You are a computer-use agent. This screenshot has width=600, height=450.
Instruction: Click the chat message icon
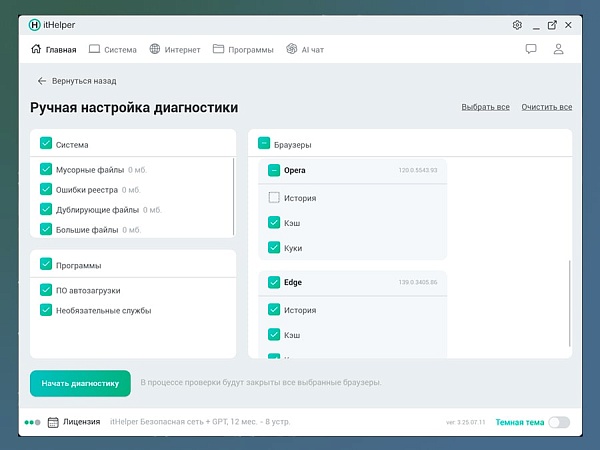[x=531, y=49]
